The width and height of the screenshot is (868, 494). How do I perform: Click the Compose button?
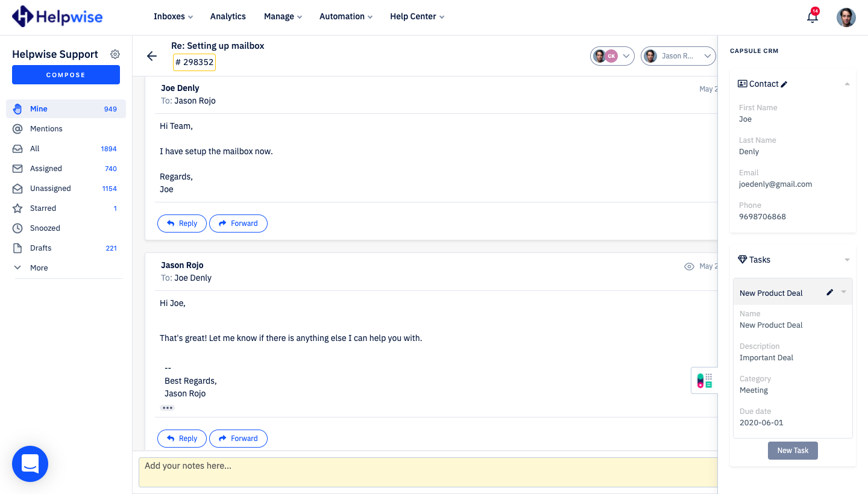66,75
